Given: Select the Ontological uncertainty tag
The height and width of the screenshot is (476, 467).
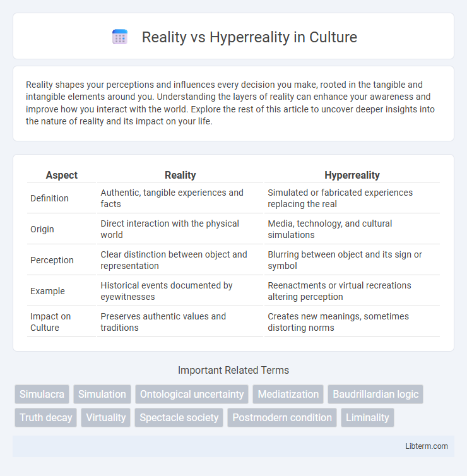Looking at the screenshot, I should [x=192, y=394].
